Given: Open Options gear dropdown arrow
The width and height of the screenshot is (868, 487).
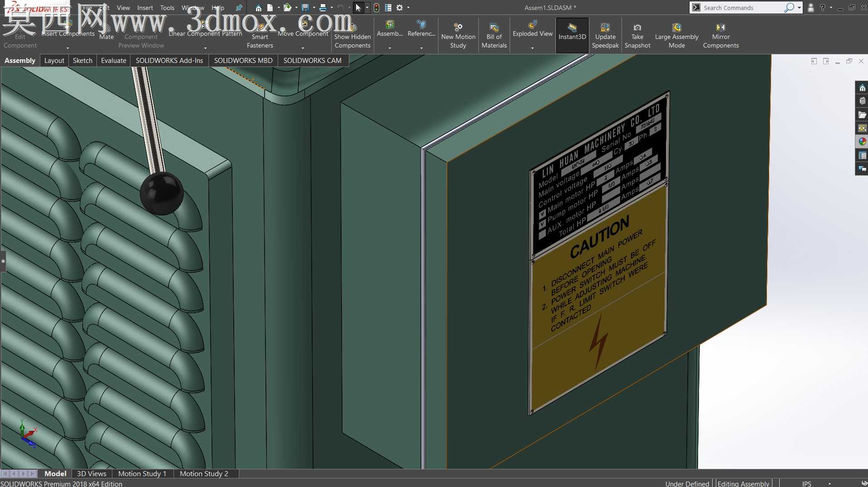Looking at the screenshot, I should point(408,8).
